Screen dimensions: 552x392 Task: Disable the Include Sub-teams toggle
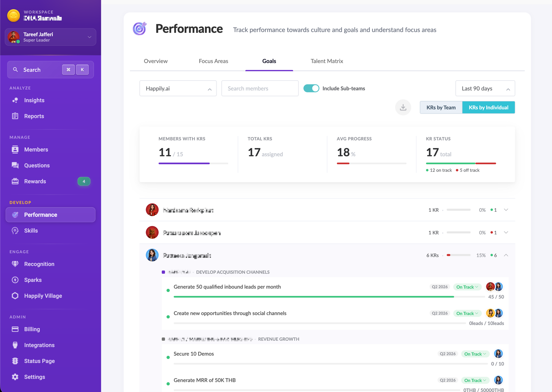pos(311,88)
